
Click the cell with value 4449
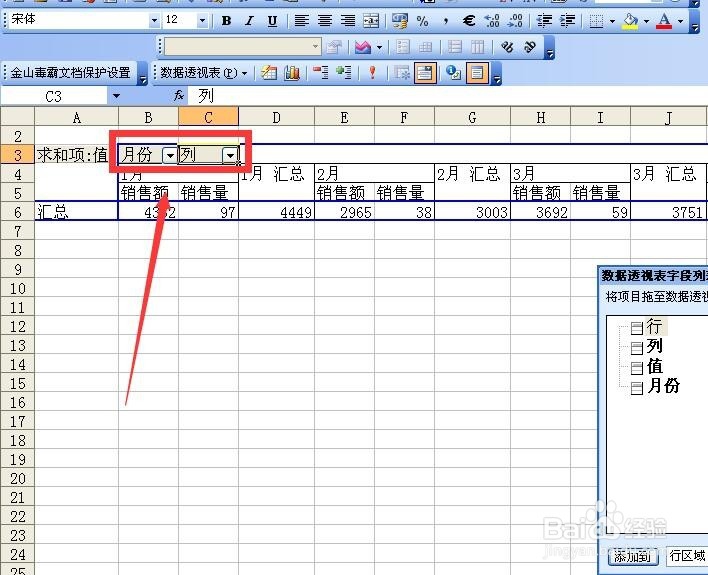coord(276,211)
